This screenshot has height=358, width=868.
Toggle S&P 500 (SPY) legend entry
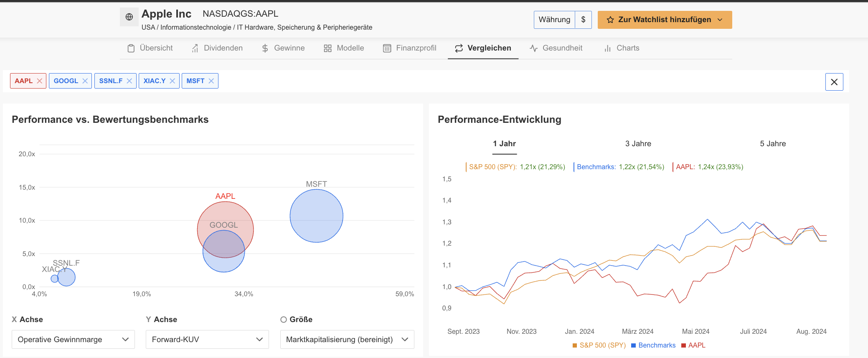tap(599, 345)
